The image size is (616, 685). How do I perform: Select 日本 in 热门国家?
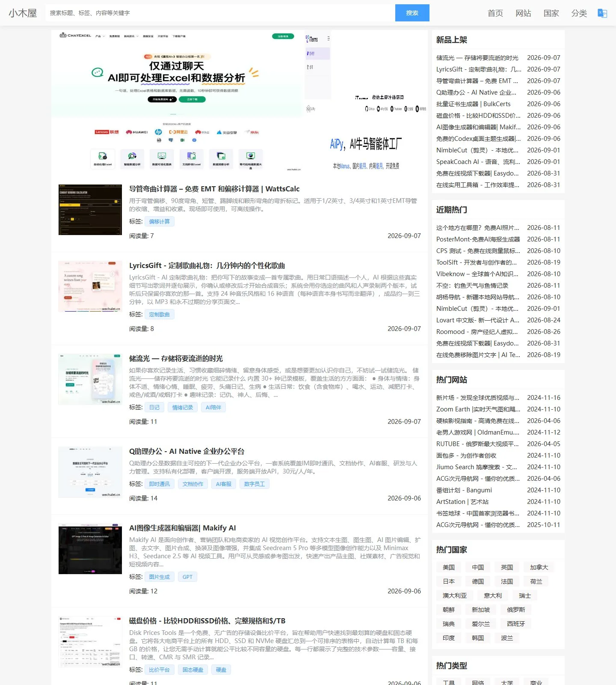(x=449, y=581)
